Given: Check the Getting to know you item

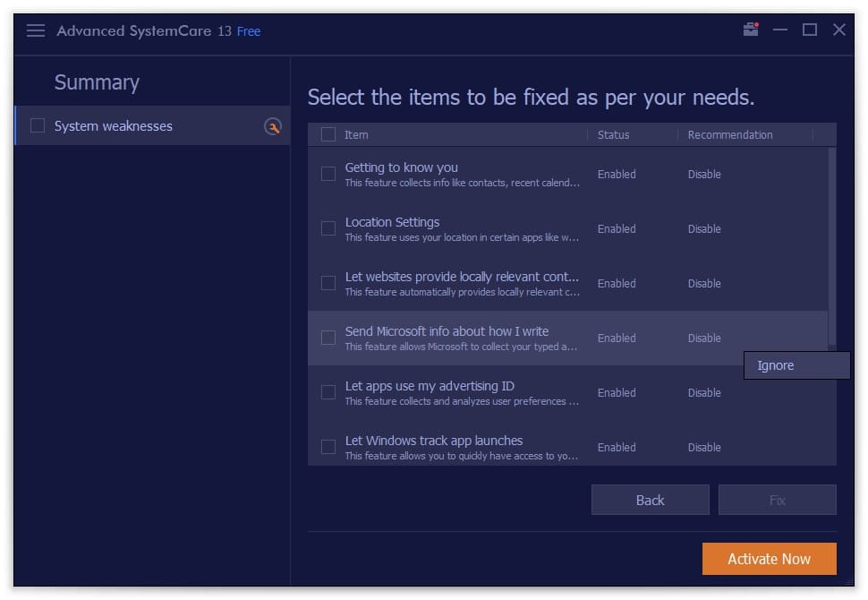Looking at the screenshot, I should 328,174.
